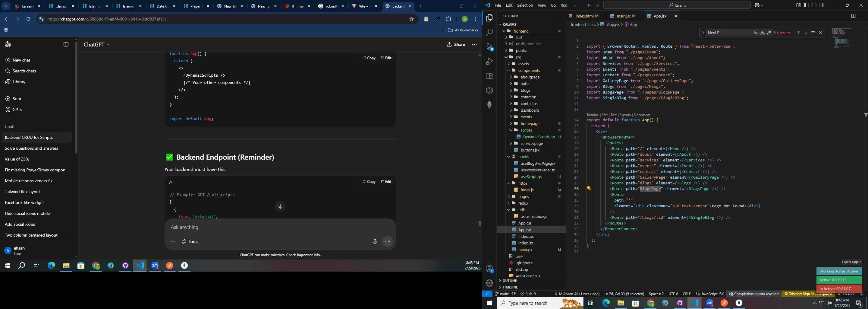Open the Search view in VS Code activity bar
The image size is (868, 309).
point(489,32)
